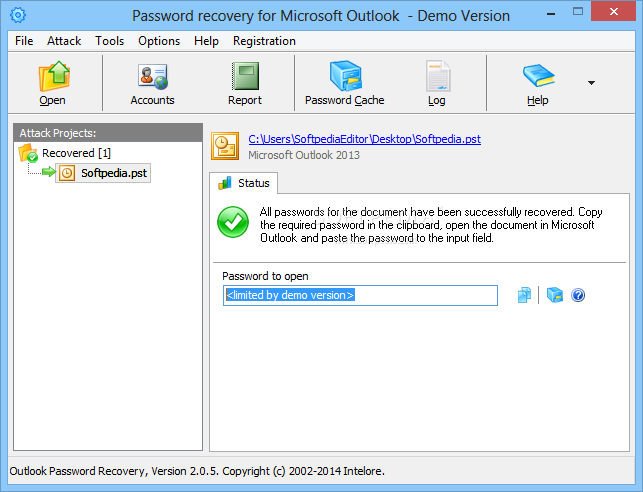Open the Softpedia.pst file path link

[365, 139]
